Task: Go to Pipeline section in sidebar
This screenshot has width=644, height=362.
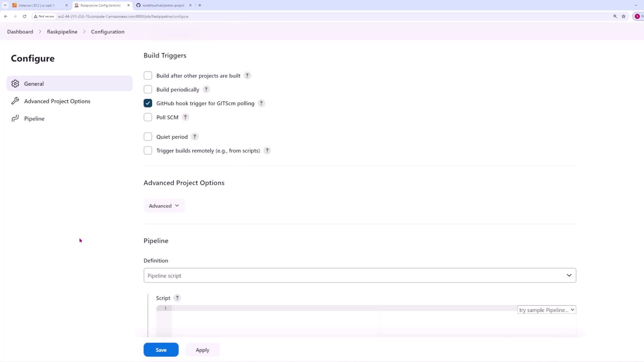Action: [34, 119]
